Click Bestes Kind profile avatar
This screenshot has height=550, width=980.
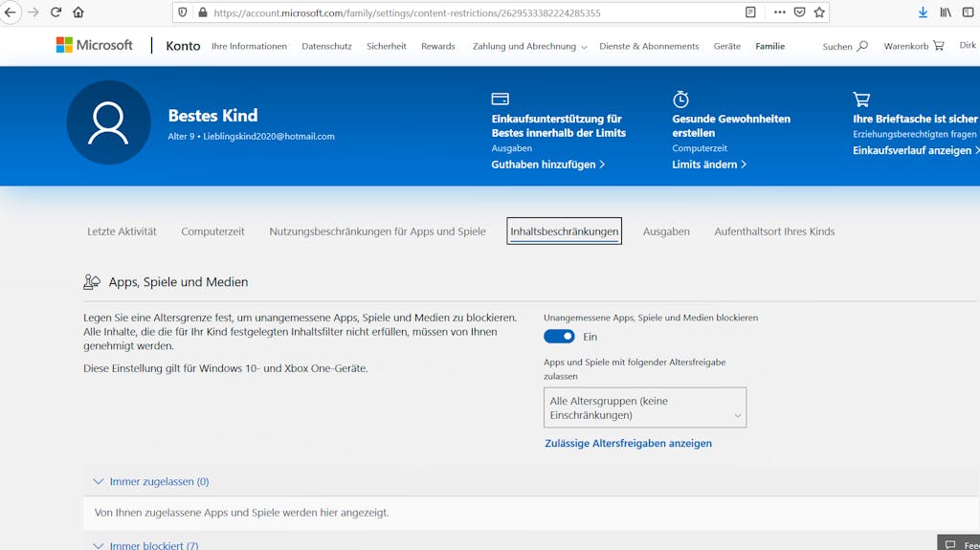[x=108, y=122]
